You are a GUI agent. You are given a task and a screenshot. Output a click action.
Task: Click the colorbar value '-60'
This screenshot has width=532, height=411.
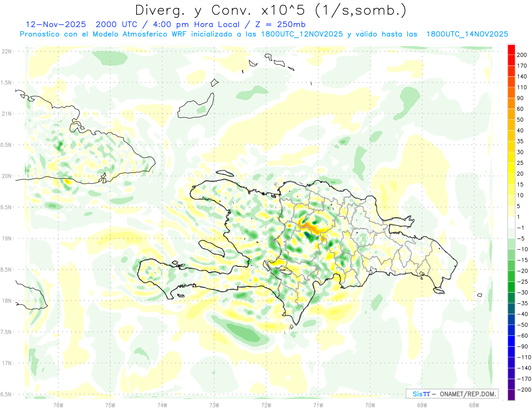point(522,336)
